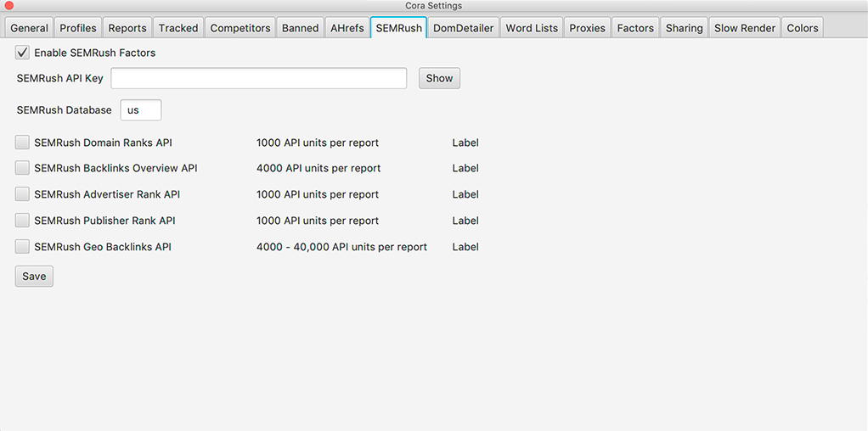Select the SEMRush tab

point(398,28)
